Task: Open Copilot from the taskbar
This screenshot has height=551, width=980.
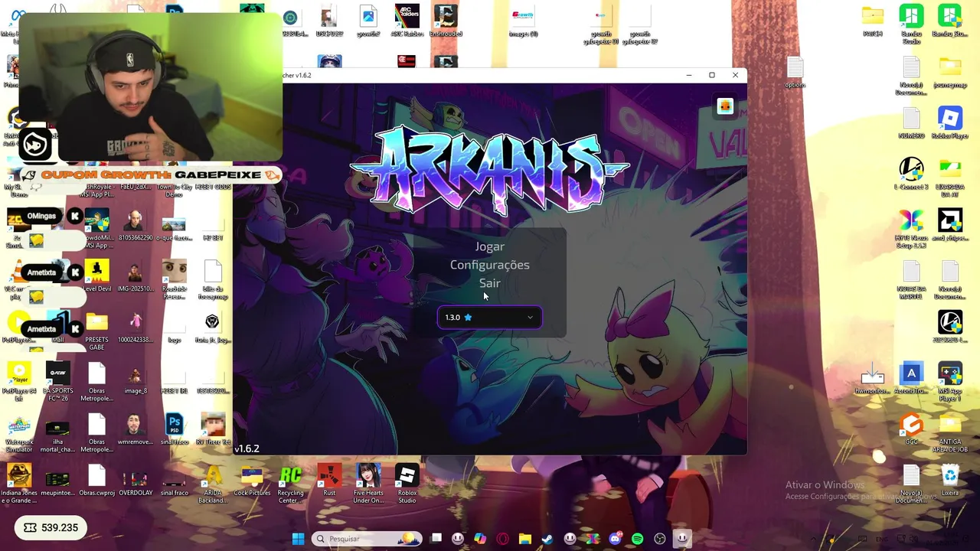Action: [480, 539]
